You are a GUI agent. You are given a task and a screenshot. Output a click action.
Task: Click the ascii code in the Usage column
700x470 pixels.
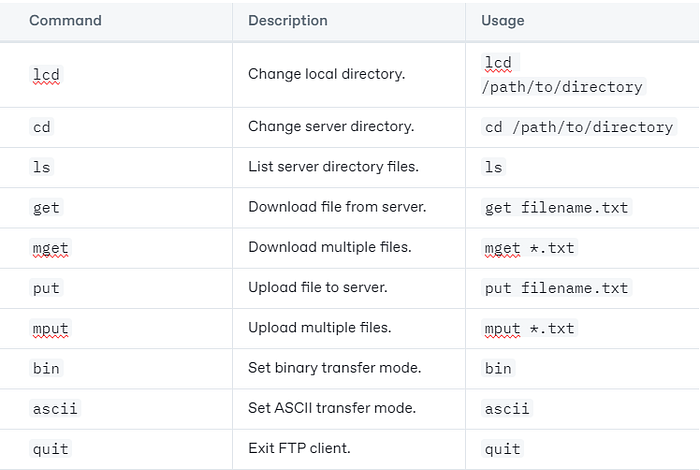[x=507, y=408]
